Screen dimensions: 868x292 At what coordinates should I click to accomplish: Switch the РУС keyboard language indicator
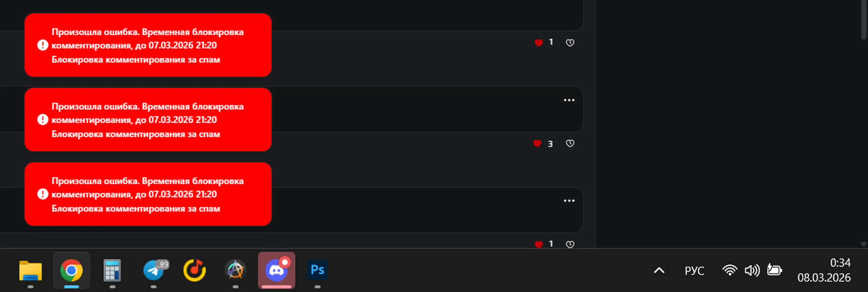click(x=694, y=271)
